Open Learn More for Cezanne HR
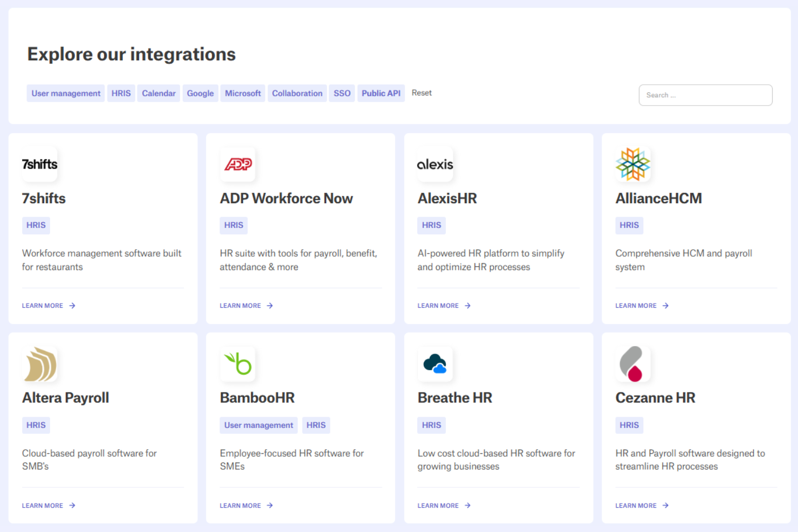The height and width of the screenshot is (532, 798). (x=642, y=506)
